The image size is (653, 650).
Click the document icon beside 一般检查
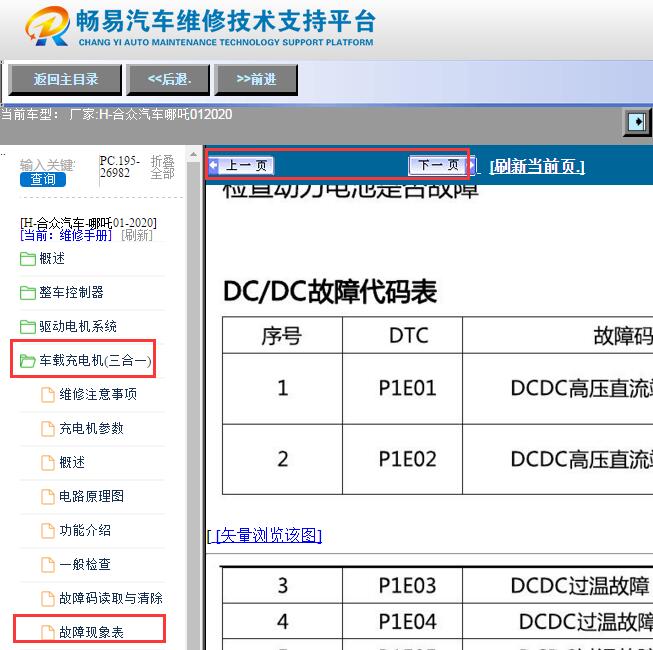(47, 565)
